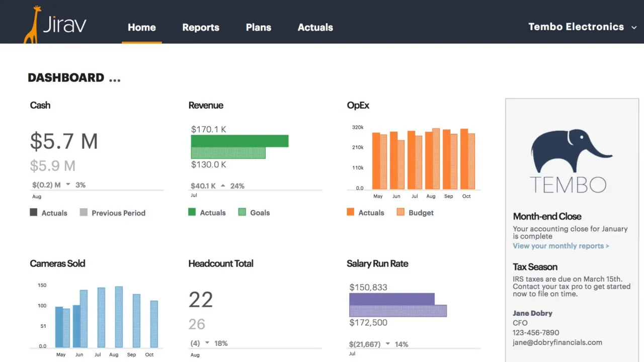Click the Salary Run Rate down-arrow indicator
The image size is (644, 362).
point(387,344)
